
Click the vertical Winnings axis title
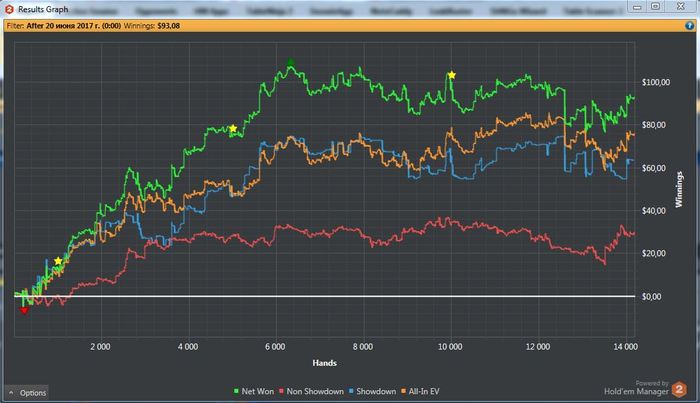(x=679, y=189)
